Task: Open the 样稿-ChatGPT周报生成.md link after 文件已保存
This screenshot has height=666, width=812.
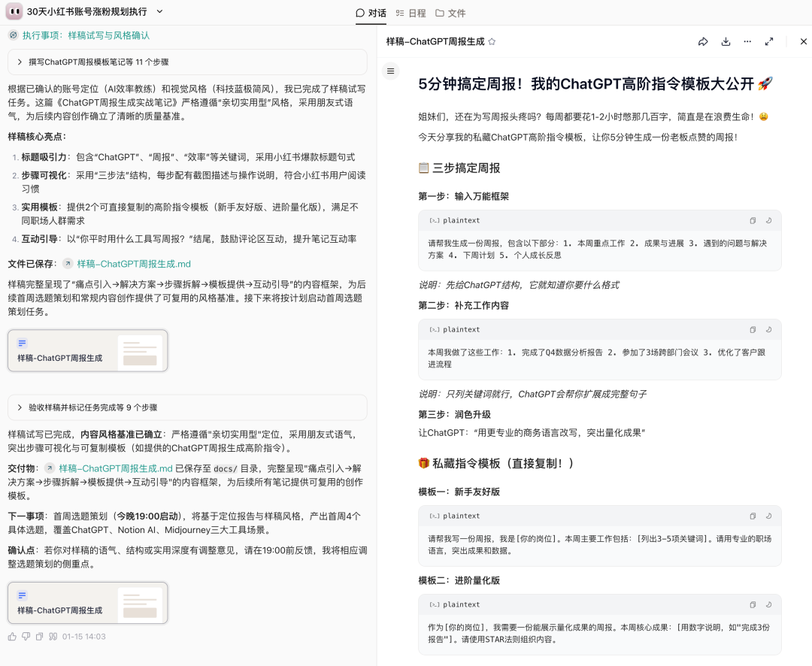Action: (133, 264)
